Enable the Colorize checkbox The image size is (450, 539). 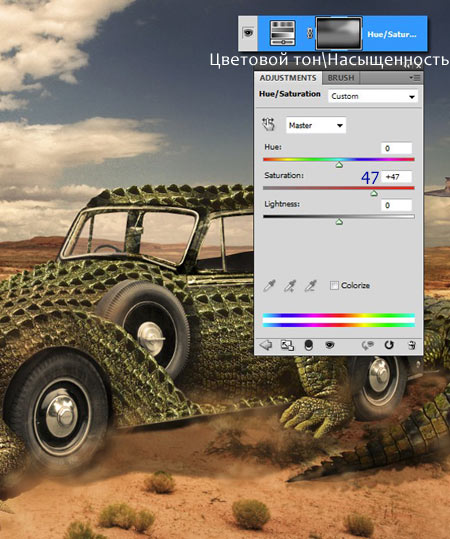click(334, 285)
